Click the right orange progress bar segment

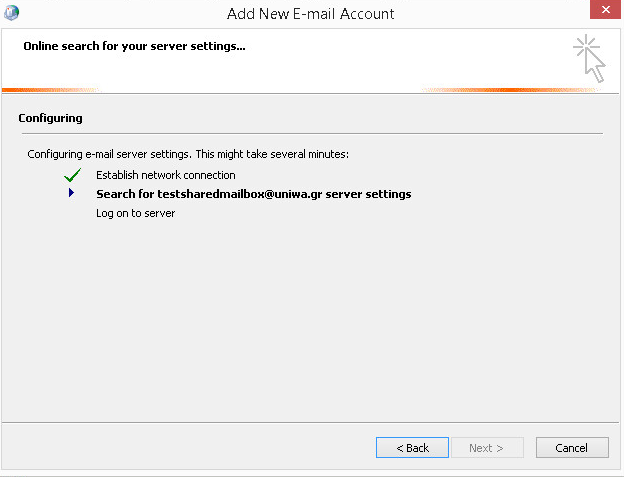(511, 90)
